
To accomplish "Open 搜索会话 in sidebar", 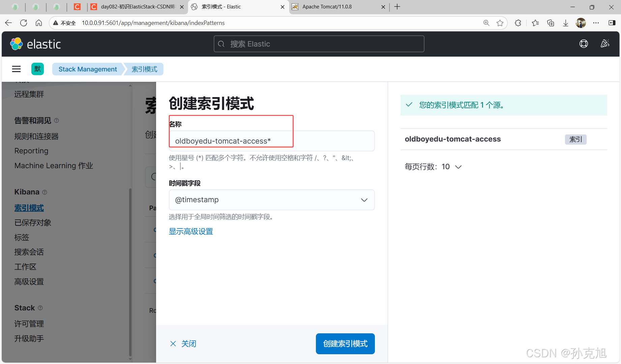I will [x=29, y=252].
